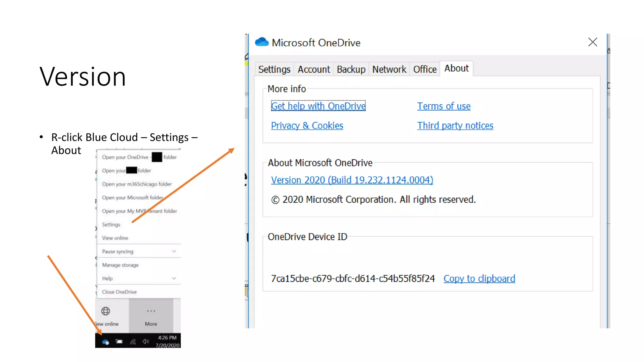Expand the Help submenu chevron

pos(174,278)
